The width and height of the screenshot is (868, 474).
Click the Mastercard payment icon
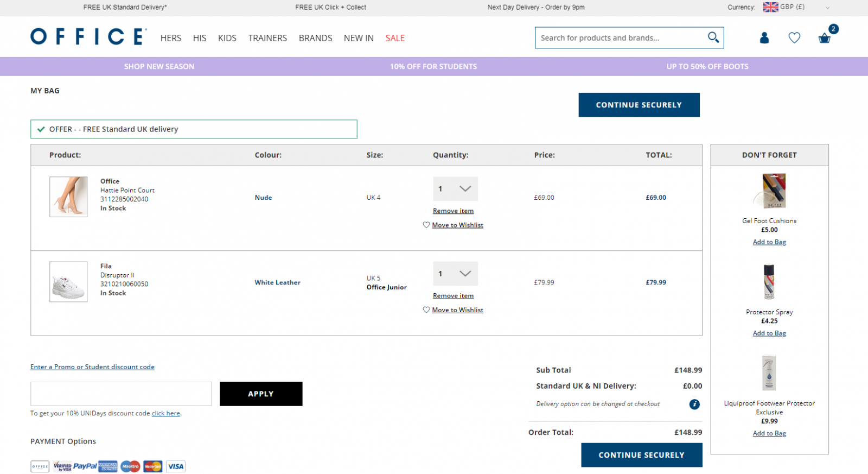pos(153,466)
